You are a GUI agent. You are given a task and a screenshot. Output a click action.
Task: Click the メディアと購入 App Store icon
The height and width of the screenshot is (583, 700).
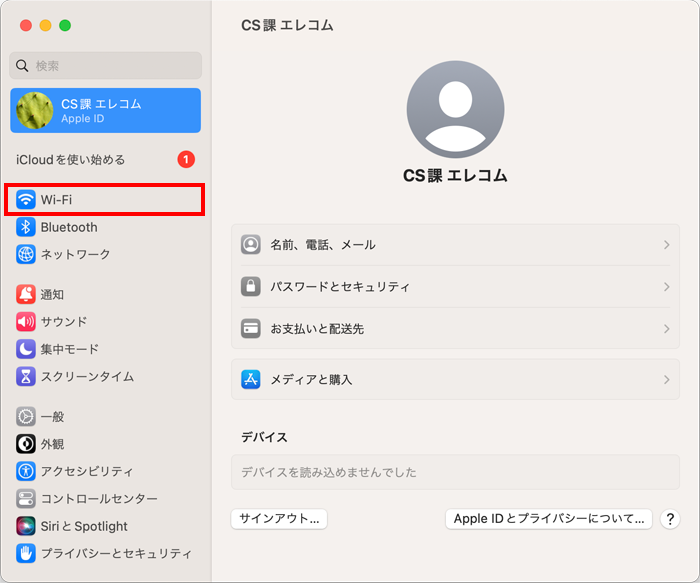pyautogui.click(x=251, y=379)
